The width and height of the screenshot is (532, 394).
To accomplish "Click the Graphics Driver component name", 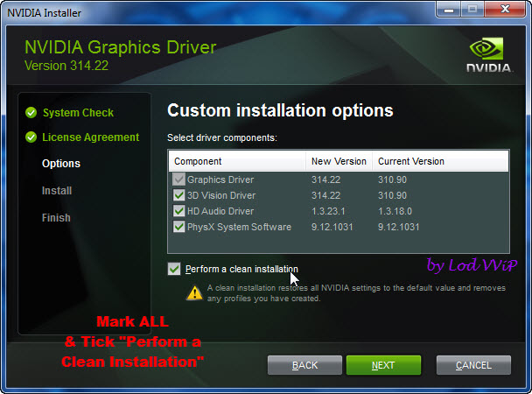I will point(220,179).
